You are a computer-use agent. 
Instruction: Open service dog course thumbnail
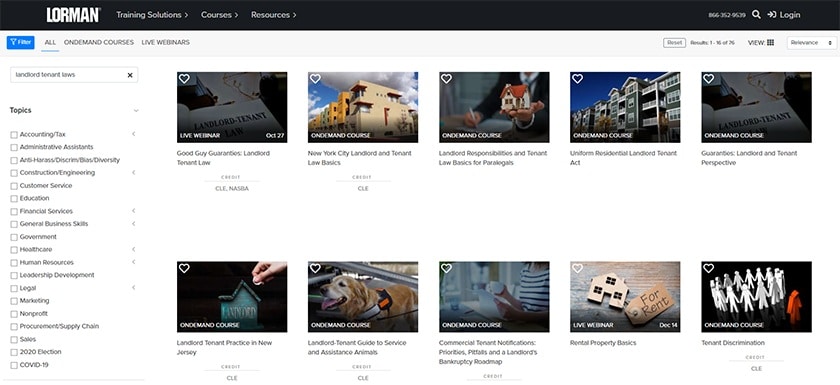363,297
